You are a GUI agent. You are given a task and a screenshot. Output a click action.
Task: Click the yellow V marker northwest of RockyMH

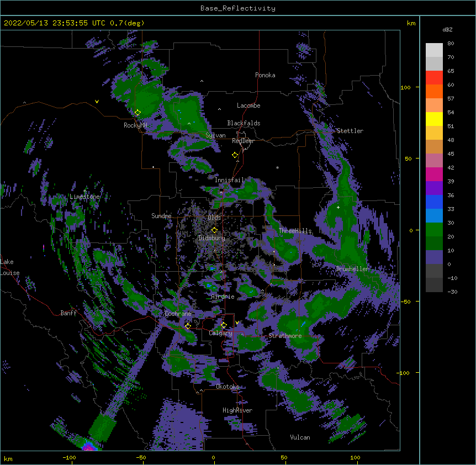click(x=97, y=102)
